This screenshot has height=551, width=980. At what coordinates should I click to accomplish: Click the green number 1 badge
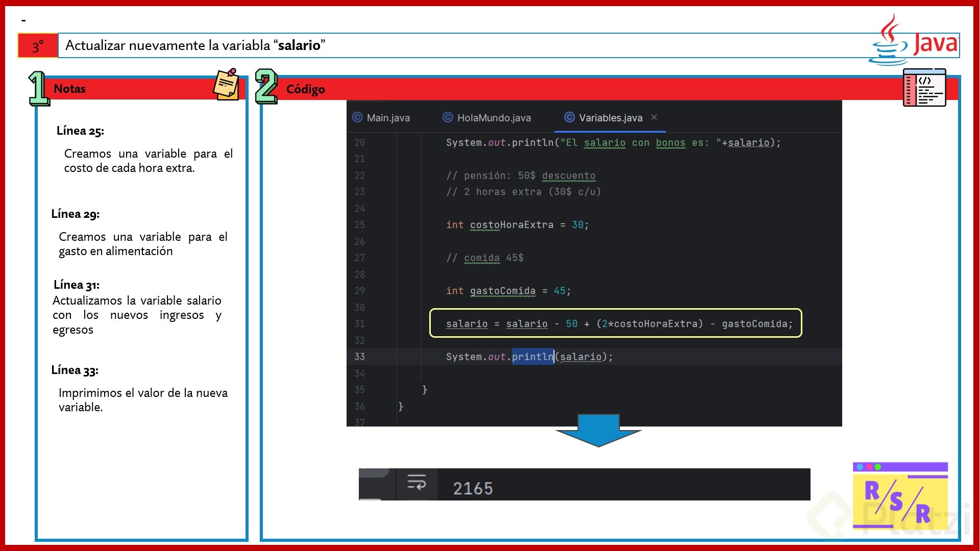38,89
